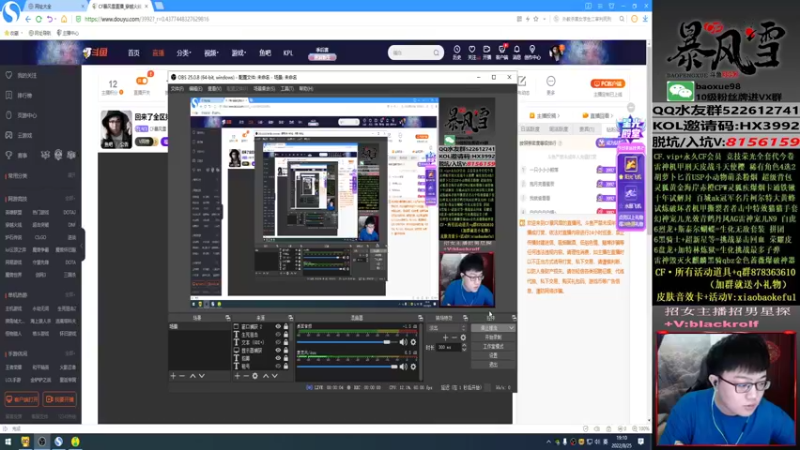This screenshot has width=800, height=450.
Task: Go to 首页 in Douyu navigation bar
Action: click(134, 53)
